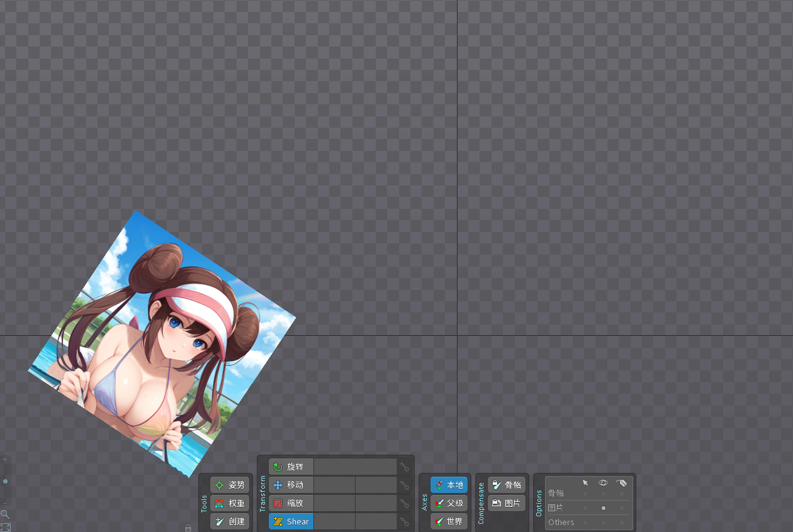This screenshot has height=532, width=793.
Task: Click the zoom out minus button
Action: pyautogui.click(x=5, y=503)
